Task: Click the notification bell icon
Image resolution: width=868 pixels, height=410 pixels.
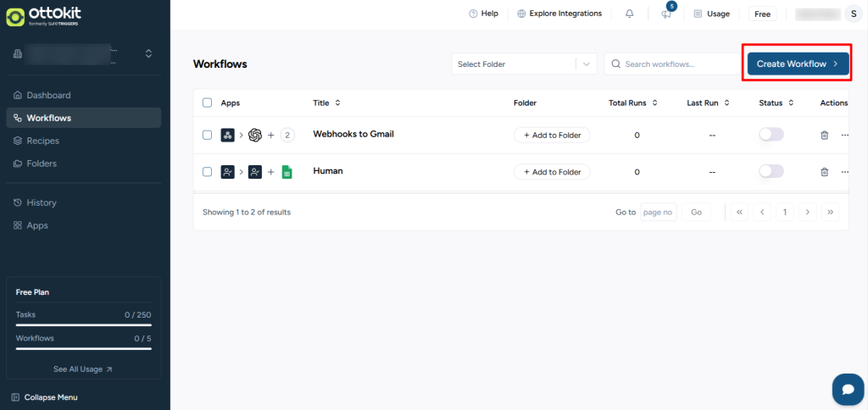Action: pos(629,14)
